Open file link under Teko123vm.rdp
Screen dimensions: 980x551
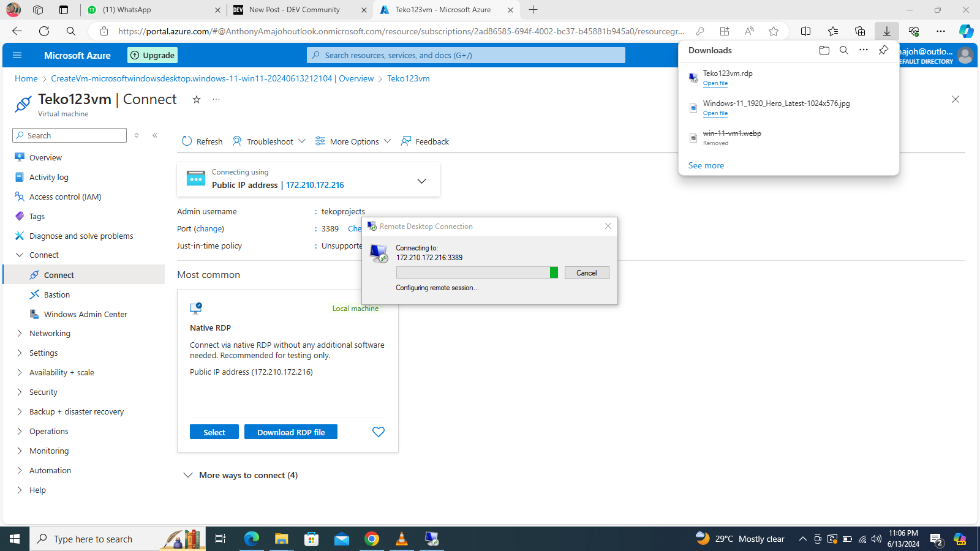coord(715,83)
